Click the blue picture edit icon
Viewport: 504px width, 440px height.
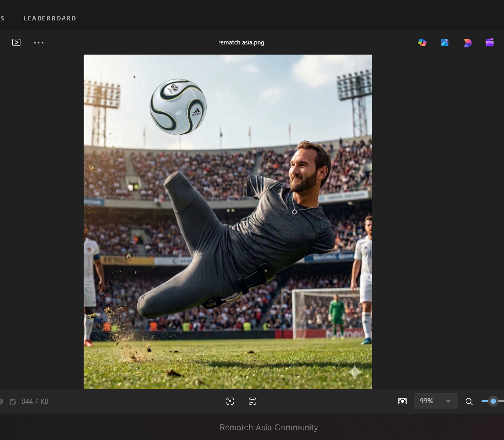445,42
